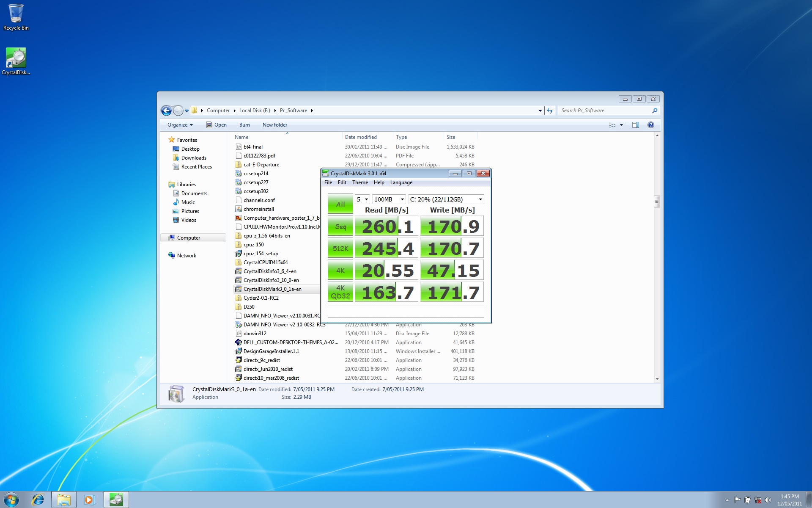Select Network in navigation pane
Screen dimensions: 812x508
click(182, 256)
